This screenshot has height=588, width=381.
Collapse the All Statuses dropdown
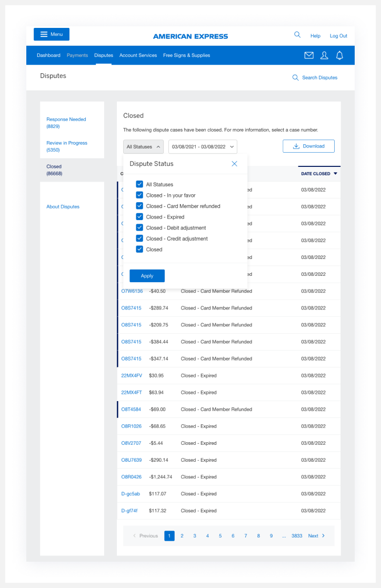pos(143,147)
